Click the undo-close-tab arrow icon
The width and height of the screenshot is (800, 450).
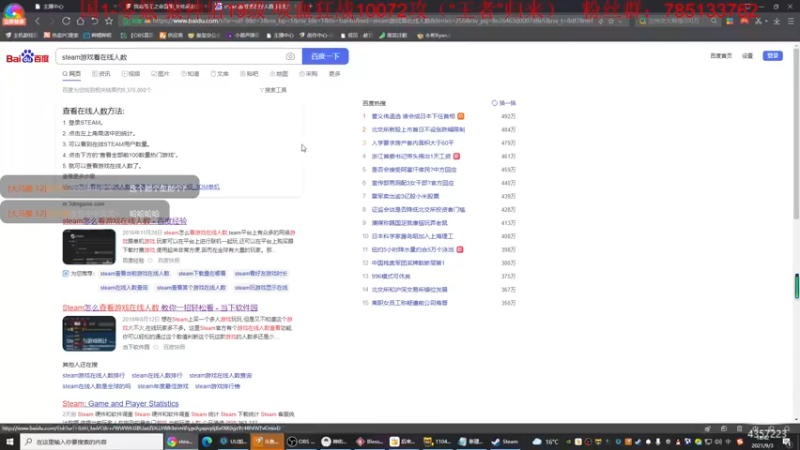[94, 21]
